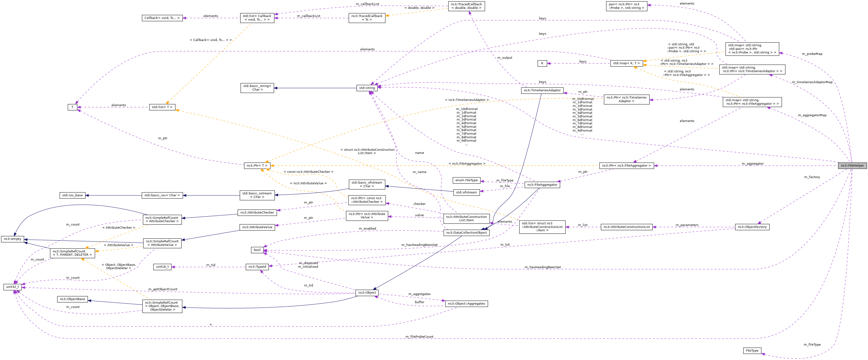Viewport: 868px width, 360px height.
Task: Open the enum FileType node
Action: pyautogui.click(x=466, y=180)
